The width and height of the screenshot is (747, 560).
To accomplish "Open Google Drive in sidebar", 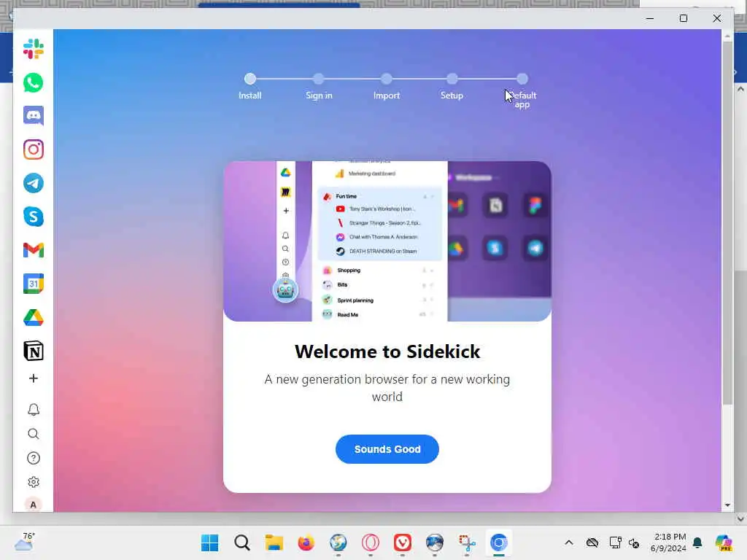I will (x=34, y=318).
